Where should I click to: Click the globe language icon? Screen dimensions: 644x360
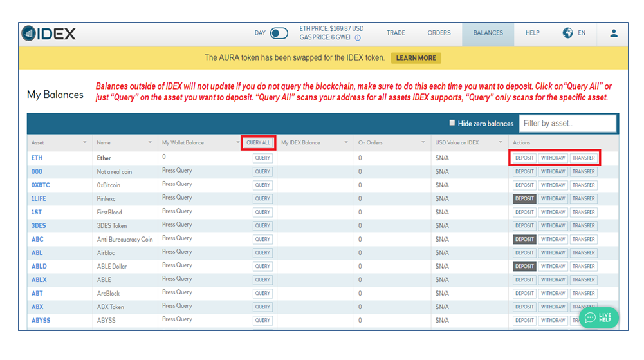click(567, 33)
